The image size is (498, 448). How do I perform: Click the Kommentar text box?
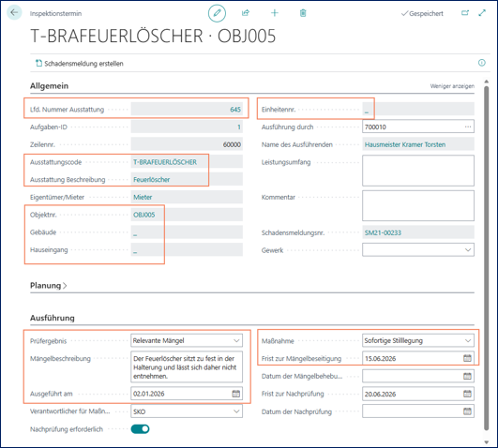point(418,206)
